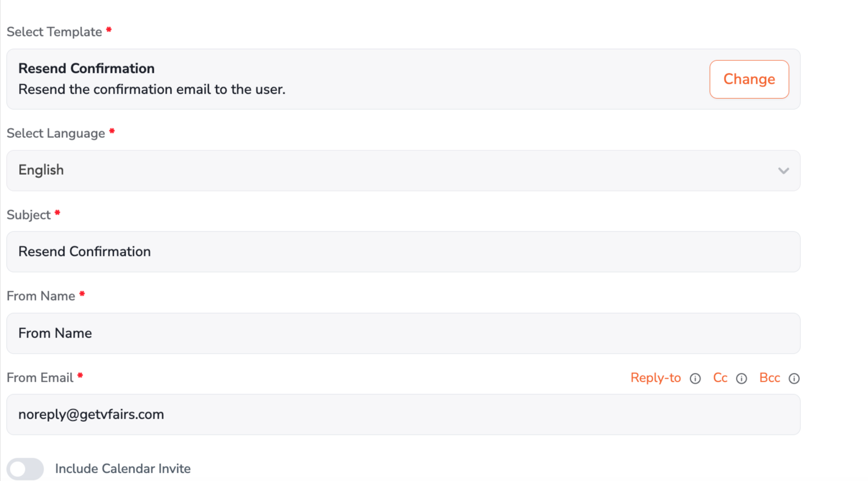Click the Change template button
This screenshot has width=868, height=481.
749,79
